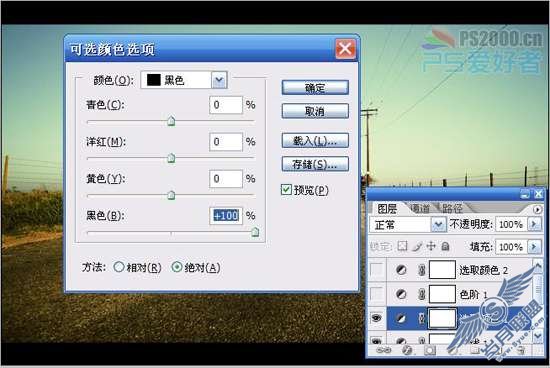This screenshot has width=550, height=368.
Task: Click the lock transparent pixels icon
Action: click(x=402, y=246)
